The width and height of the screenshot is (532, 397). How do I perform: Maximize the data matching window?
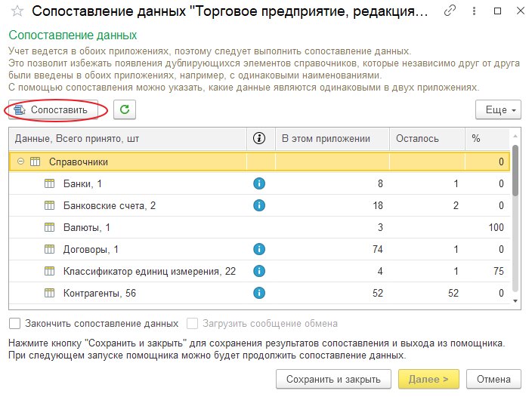point(497,11)
